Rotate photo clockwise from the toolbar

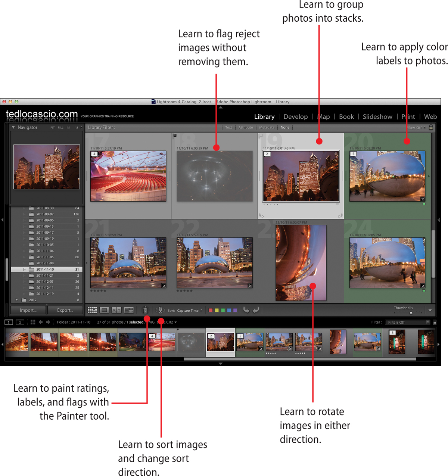(x=256, y=310)
